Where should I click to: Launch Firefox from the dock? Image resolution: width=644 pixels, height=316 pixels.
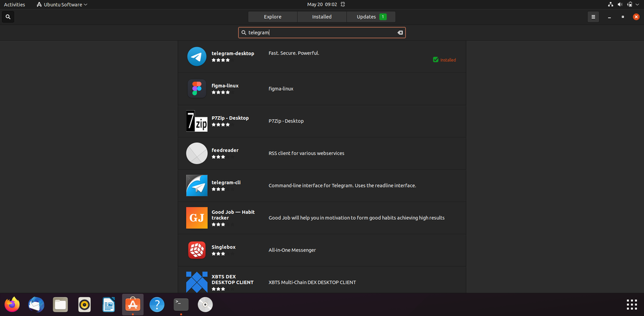click(x=12, y=304)
